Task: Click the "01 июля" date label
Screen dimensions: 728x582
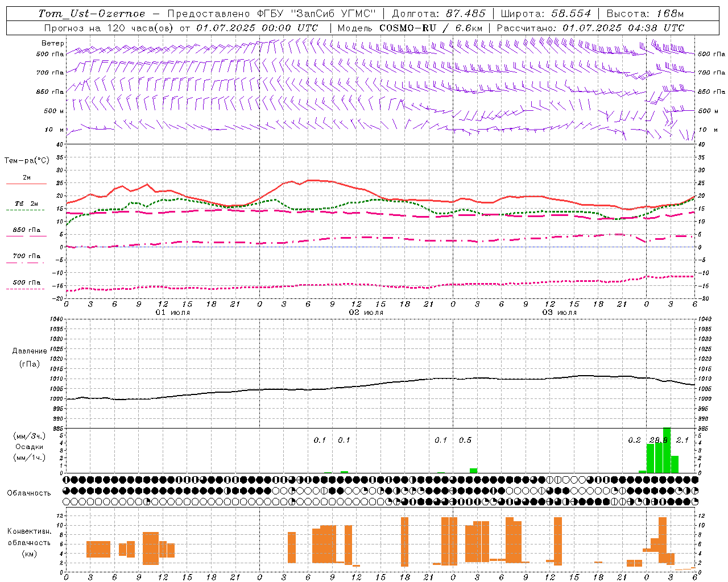Action: pos(173,313)
